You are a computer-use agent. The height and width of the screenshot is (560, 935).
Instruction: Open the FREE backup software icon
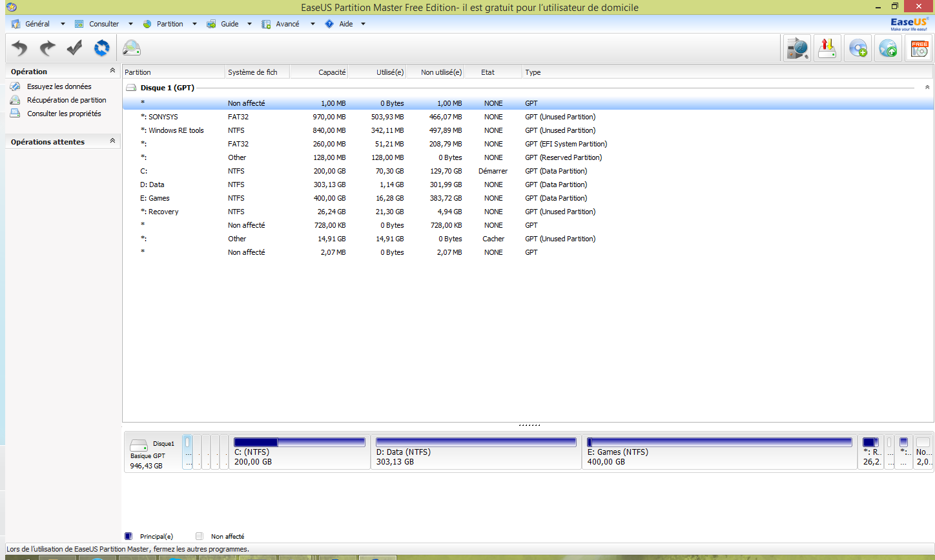[x=919, y=48]
